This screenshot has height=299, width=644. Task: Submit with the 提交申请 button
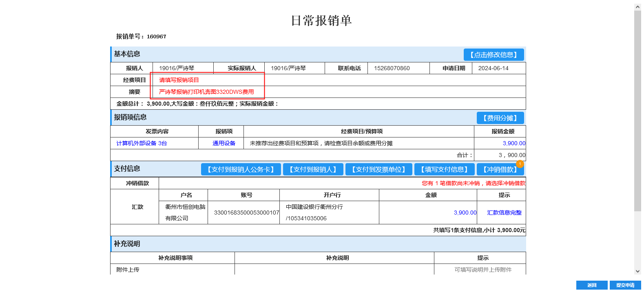pyautogui.click(x=625, y=285)
